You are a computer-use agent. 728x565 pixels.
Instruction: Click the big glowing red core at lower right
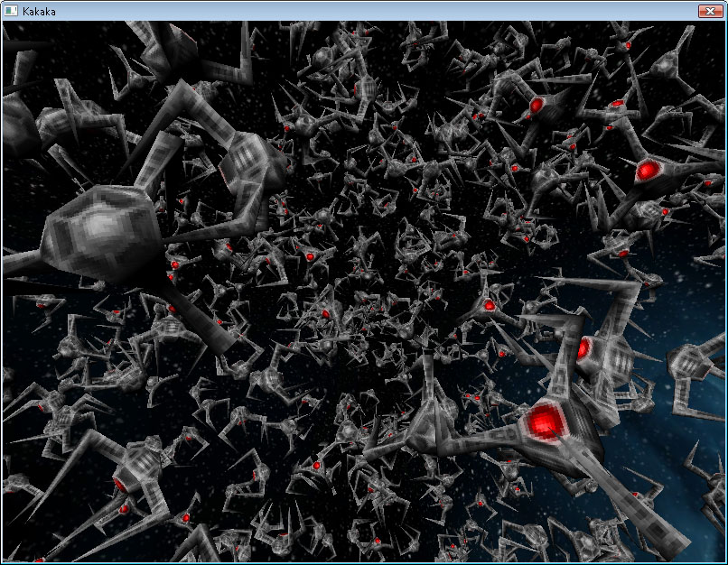544,421
